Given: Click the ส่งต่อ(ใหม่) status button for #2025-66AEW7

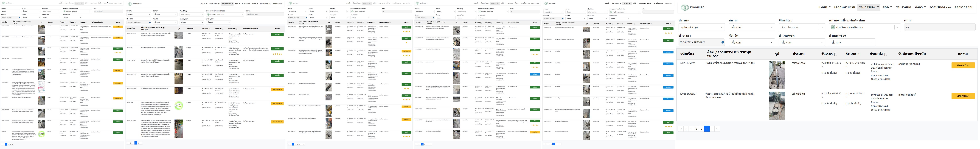Looking at the screenshot, I should 963,96.
